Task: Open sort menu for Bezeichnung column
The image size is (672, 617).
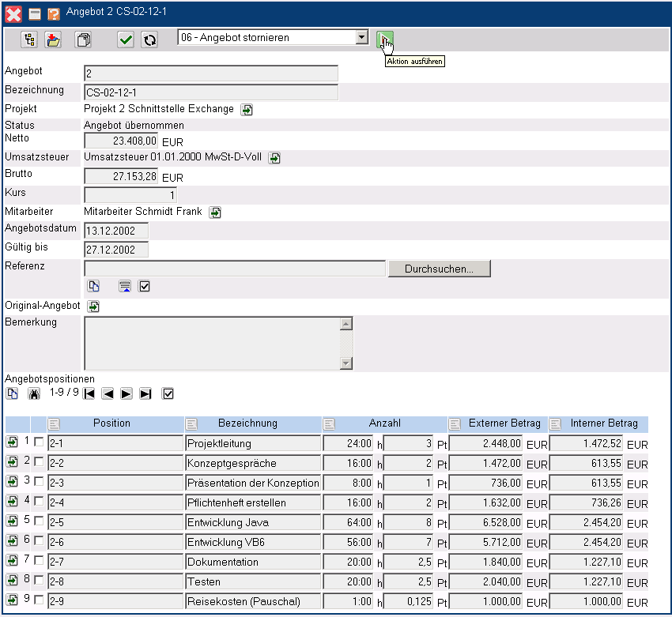Action: [x=192, y=424]
